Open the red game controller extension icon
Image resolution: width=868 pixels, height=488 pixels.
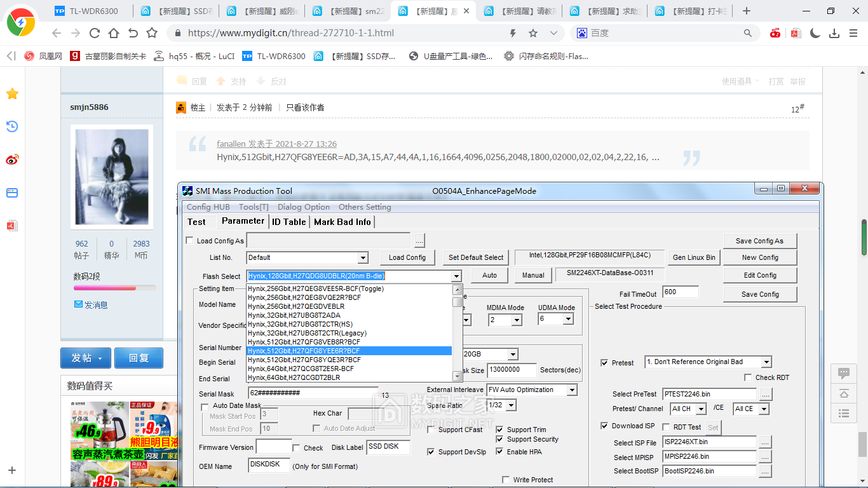pyautogui.click(x=775, y=33)
